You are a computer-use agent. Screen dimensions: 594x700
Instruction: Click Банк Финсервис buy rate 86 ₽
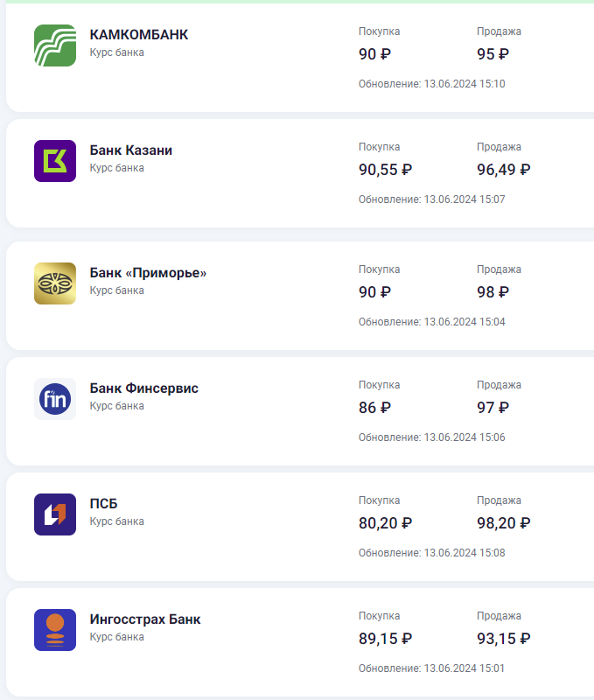coord(374,408)
